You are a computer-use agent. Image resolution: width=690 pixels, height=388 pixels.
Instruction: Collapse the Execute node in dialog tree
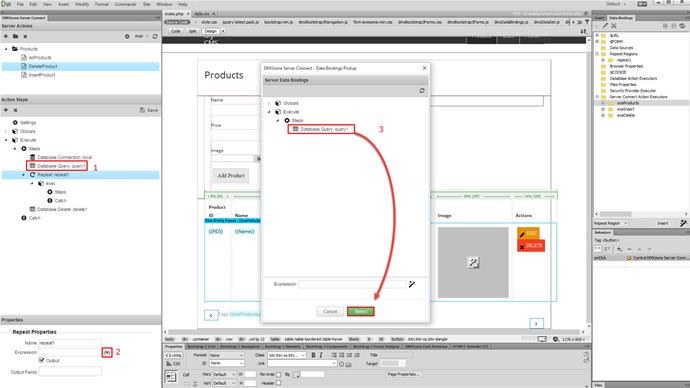[270, 112]
